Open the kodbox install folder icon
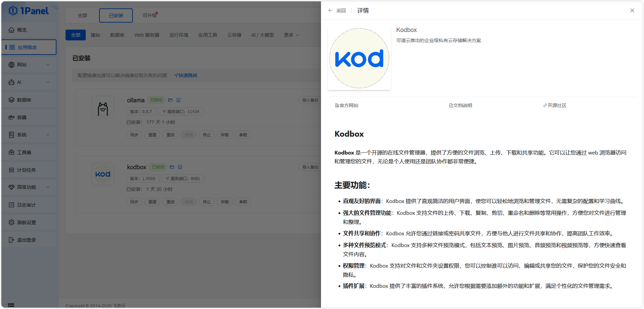 tap(172, 167)
